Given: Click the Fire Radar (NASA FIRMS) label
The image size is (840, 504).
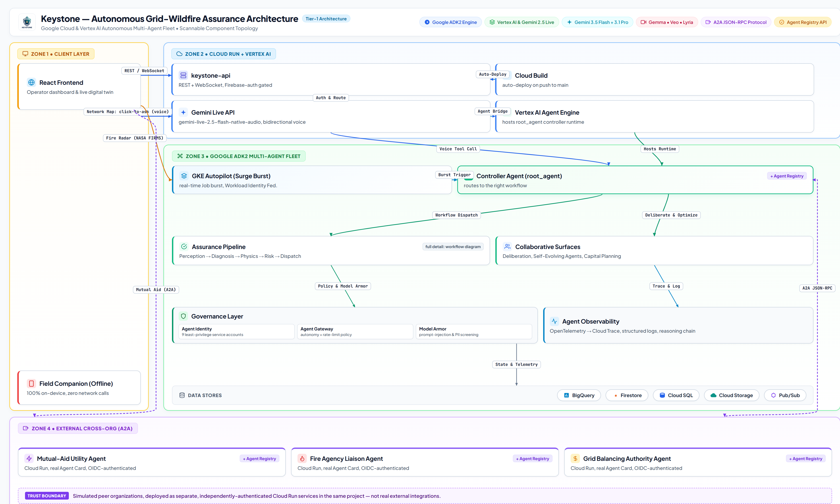Looking at the screenshot, I should click(x=134, y=138).
